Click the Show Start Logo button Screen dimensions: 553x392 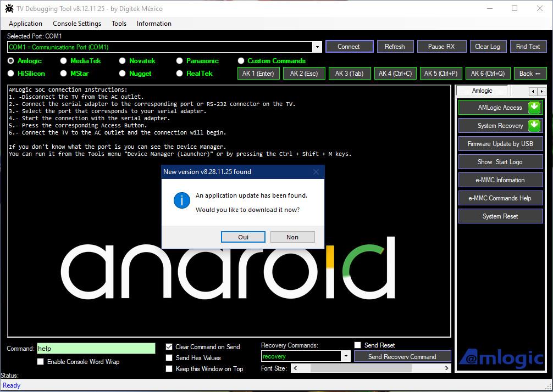point(500,161)
